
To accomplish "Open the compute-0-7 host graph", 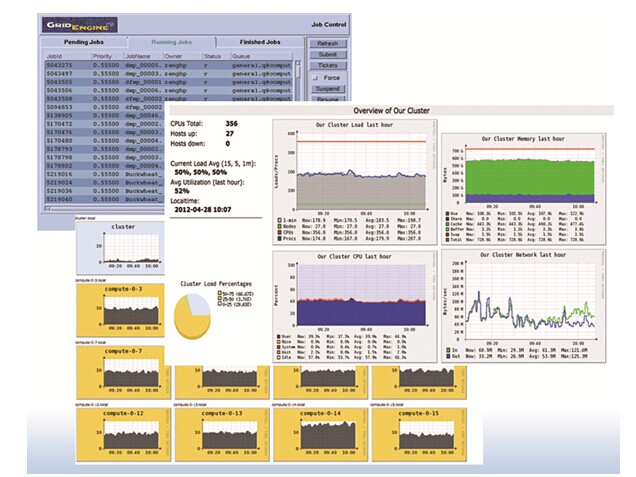I will pyautogui.click(x=121, y=369).
